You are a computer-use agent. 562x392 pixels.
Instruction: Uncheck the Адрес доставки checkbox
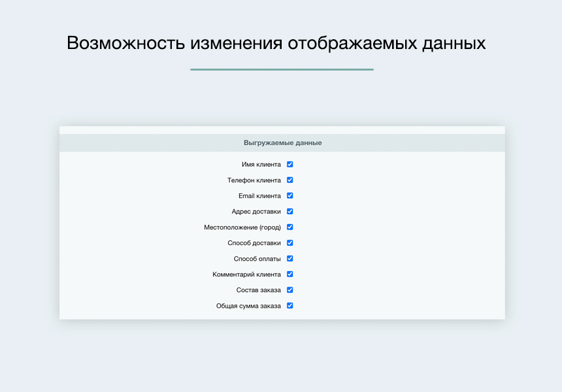click(x=289, y=211)
